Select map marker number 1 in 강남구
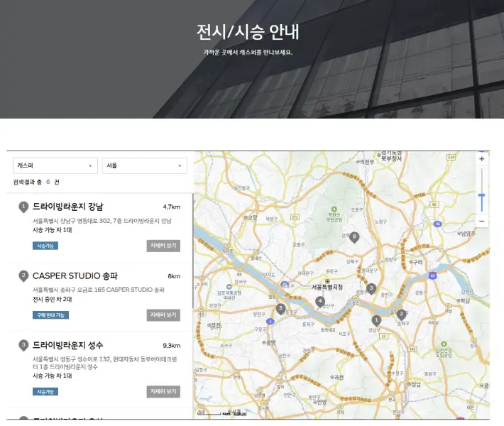 click(x=376, y=320)
